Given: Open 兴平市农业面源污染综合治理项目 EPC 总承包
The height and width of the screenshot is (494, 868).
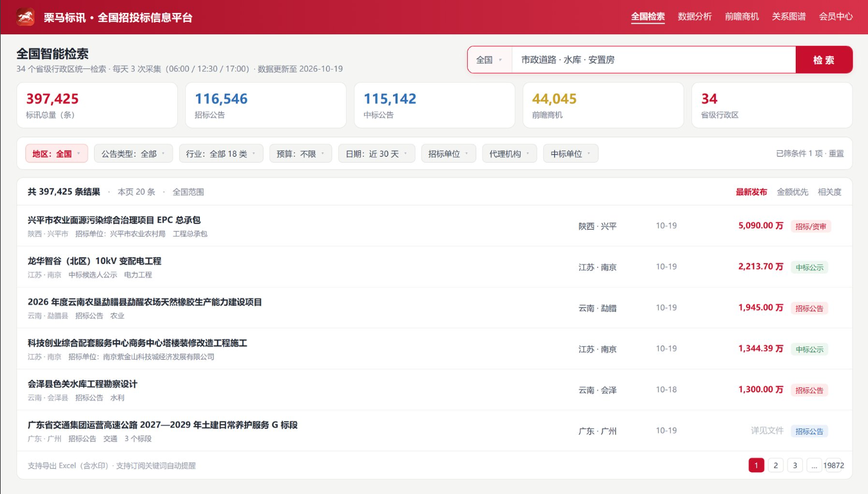Looking at the screenshot, I should (x=114, y=220).
